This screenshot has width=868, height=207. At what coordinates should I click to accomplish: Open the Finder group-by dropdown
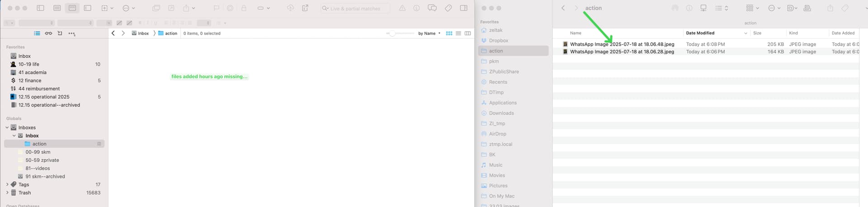pos(752,8)
